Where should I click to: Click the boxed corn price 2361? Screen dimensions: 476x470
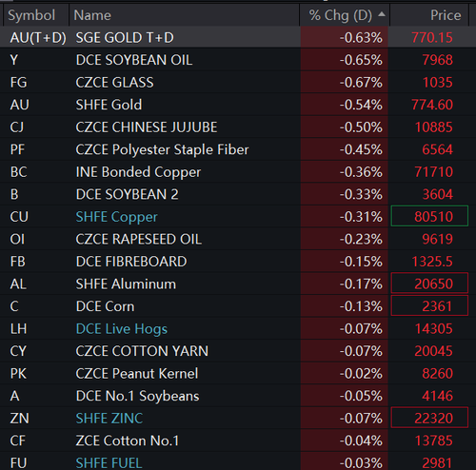[429, 306]
